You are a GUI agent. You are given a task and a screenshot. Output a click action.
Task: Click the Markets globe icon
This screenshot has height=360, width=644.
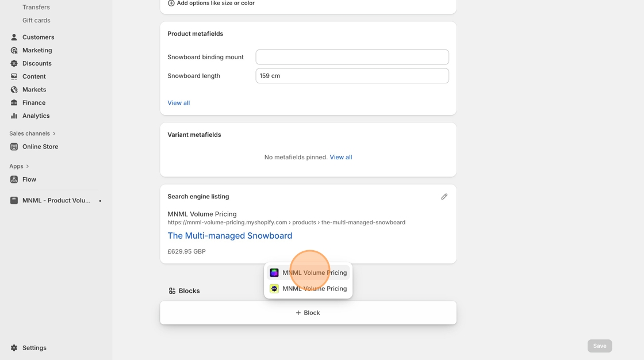coord(14,90)
